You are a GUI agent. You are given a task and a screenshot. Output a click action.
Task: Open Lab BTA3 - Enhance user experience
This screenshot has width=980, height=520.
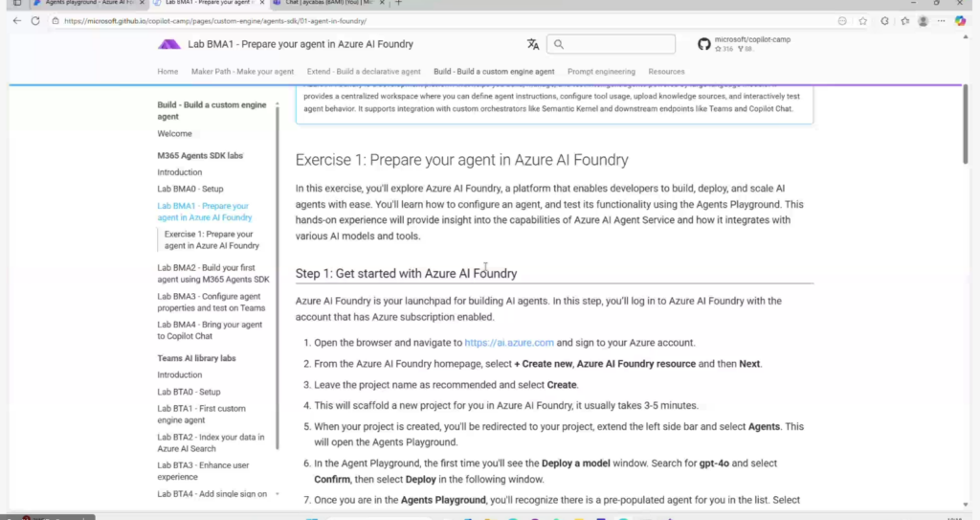click(x=203, y=471)
